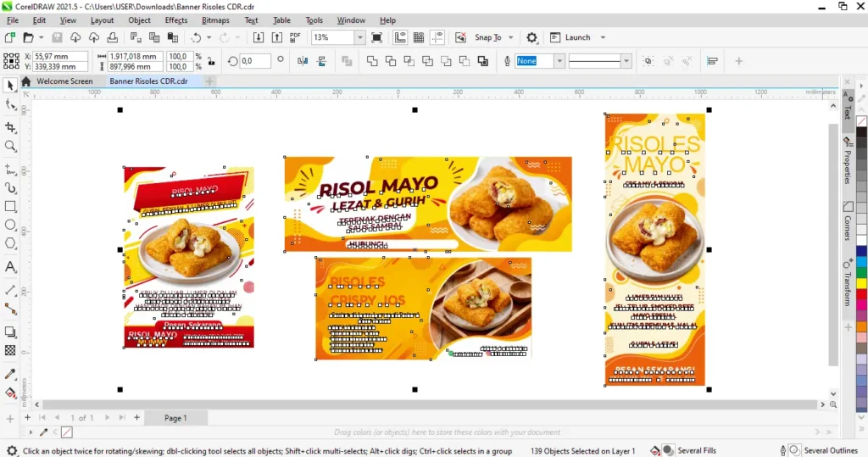Switch to the Welcome Screen tab
The image size is (868, 457).
pos(64,81)
